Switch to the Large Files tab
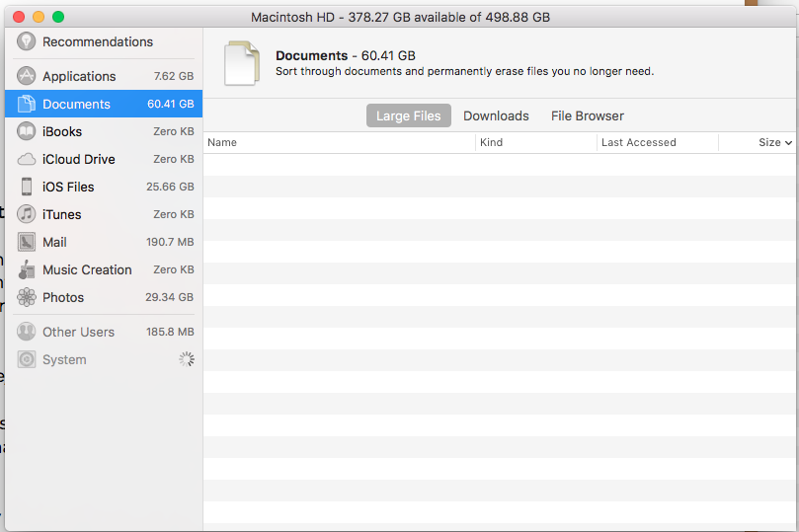 [408, 116]
